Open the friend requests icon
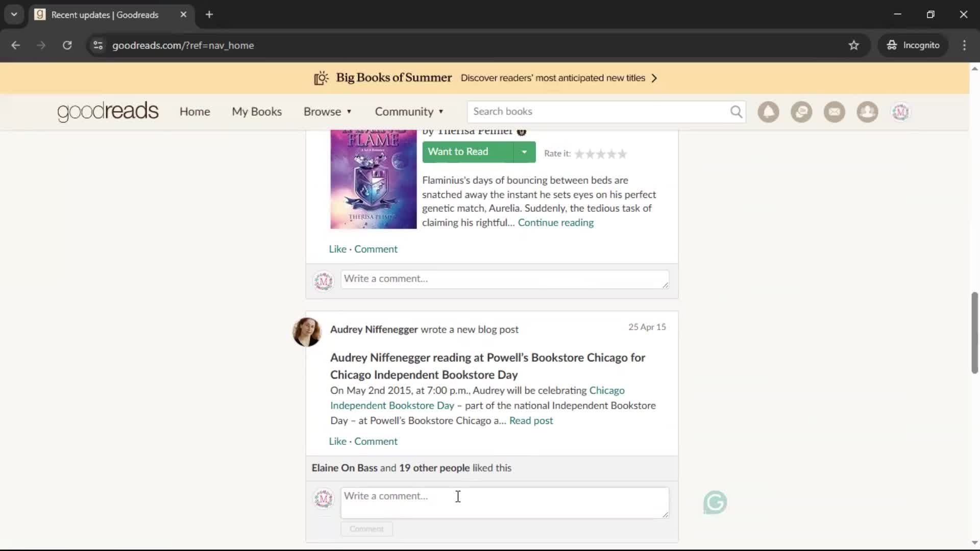 tap(867, 112)
